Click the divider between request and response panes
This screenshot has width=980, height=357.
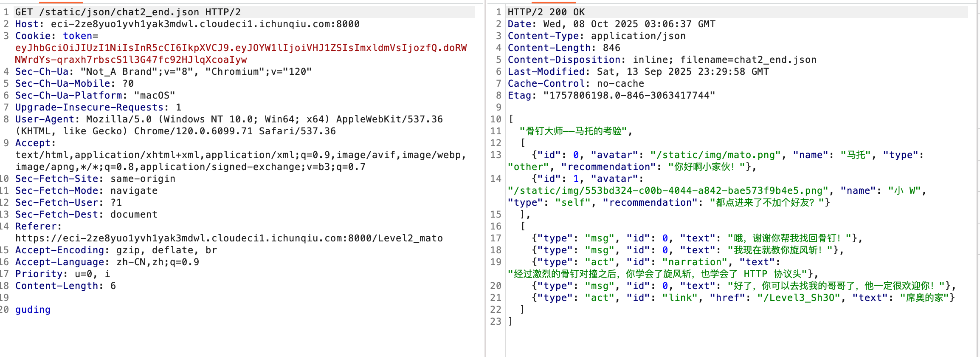point(485,178)
